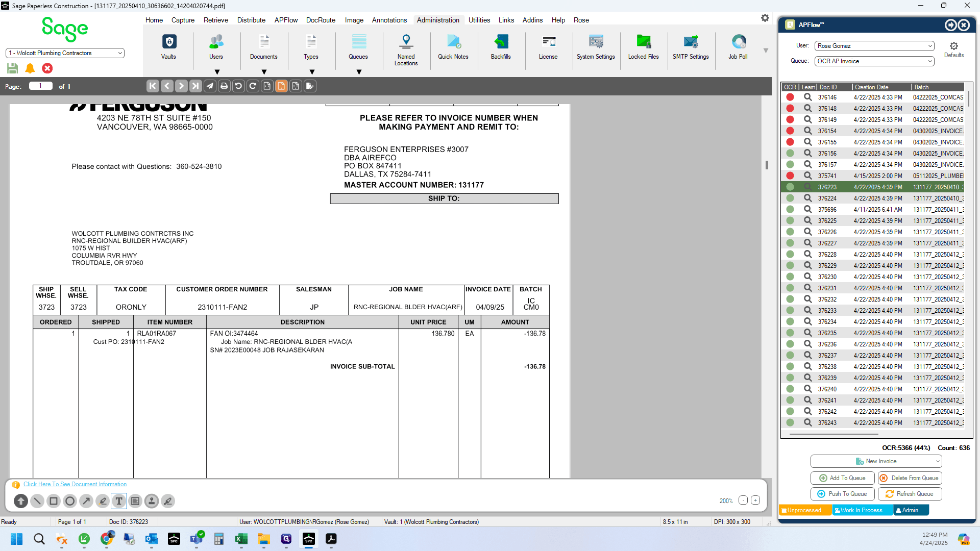Rotate the document counter-clockwise
Screen dimensions: 980x551
238,86
